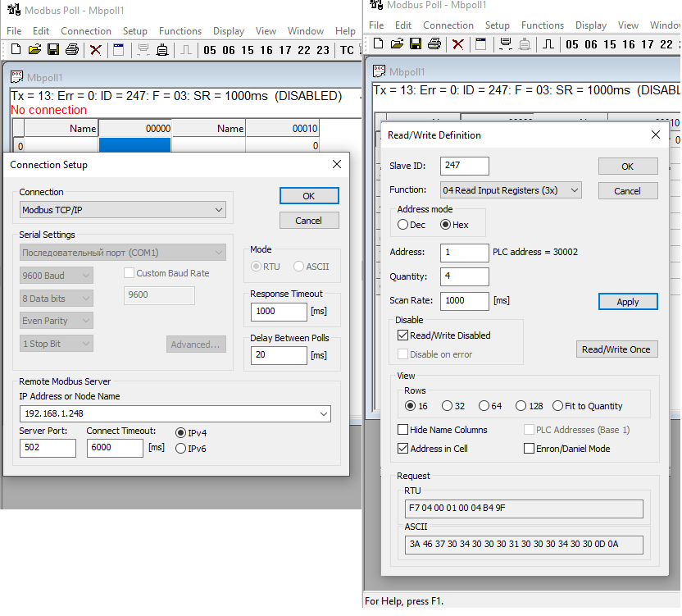Viewport: 682px width, 616px height.
Task: Click Delay Between Polls input field
Action: tap(279, 355)
